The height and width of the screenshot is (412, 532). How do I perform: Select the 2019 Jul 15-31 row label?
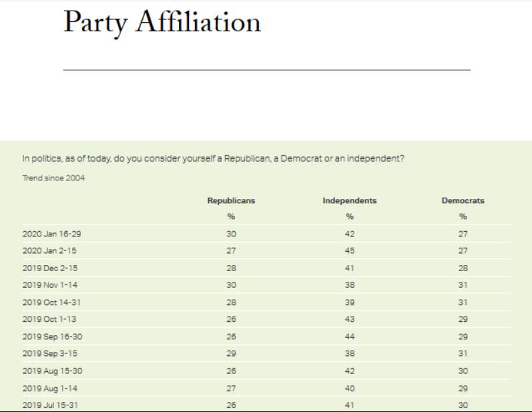pos(50,405)
